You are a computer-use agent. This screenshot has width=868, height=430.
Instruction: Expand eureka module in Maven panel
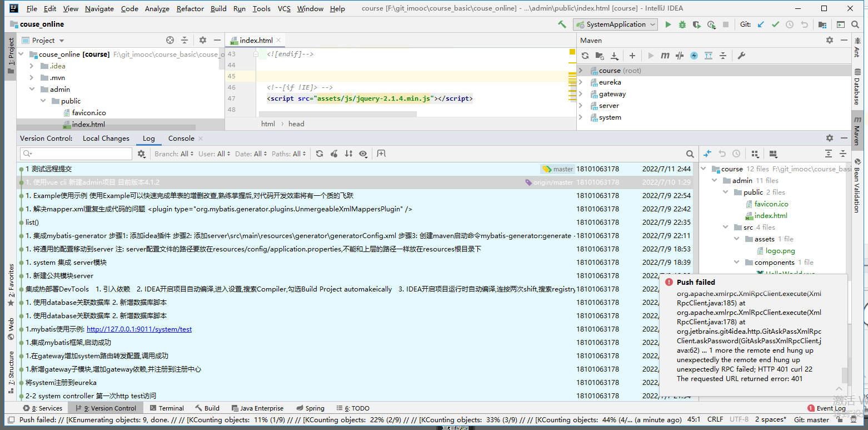(x=581, y=82)
